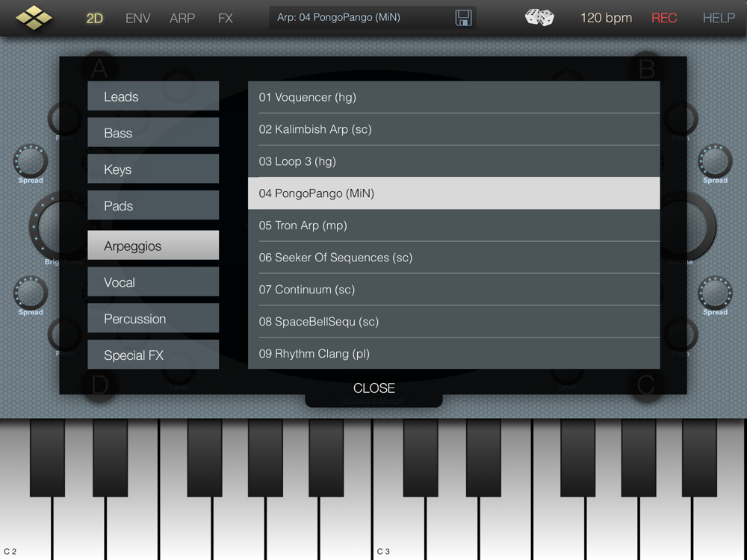This screenshot has width=747, height=560.
Task: Save preset with the floppy disk icon
Action: tap(463, 18)
